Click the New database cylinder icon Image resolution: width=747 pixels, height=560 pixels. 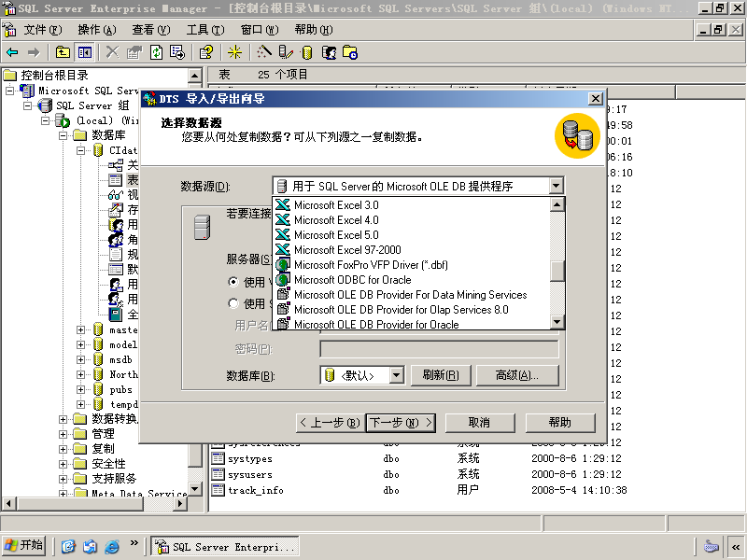point(307,52)
